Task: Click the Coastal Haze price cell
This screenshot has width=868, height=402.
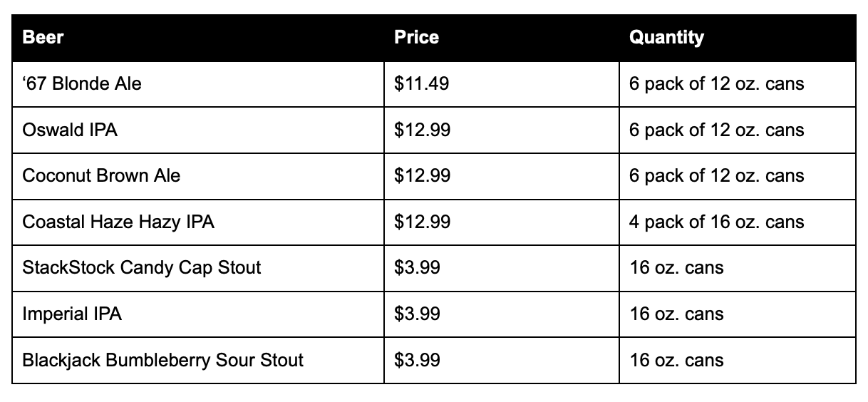Action: pyautogui.click(x=502, y=222)
